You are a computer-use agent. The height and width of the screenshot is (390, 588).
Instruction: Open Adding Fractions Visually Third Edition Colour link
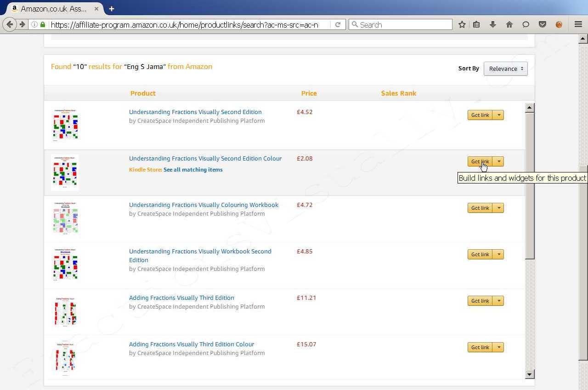click(x=192, y=344)
